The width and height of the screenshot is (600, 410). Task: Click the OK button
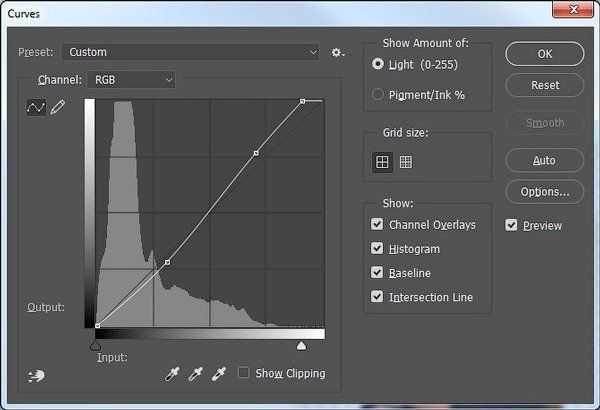(545, 54)
